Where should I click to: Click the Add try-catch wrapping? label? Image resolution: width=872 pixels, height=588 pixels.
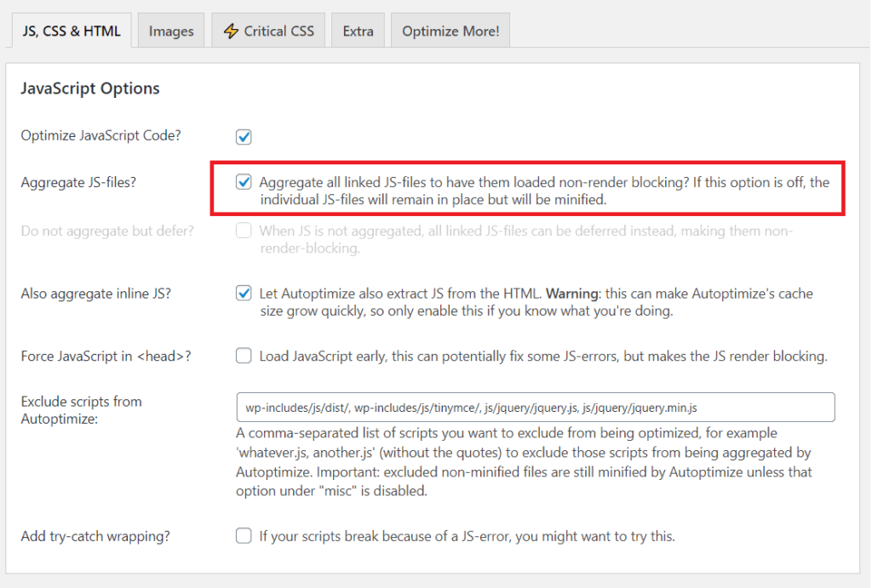(x=95, y=536)
